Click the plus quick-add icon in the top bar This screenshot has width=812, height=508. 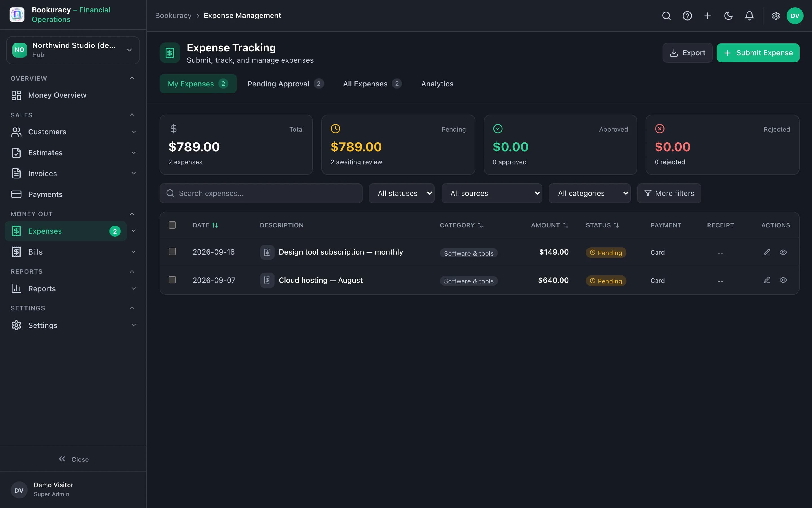click(x=708, y=16)
